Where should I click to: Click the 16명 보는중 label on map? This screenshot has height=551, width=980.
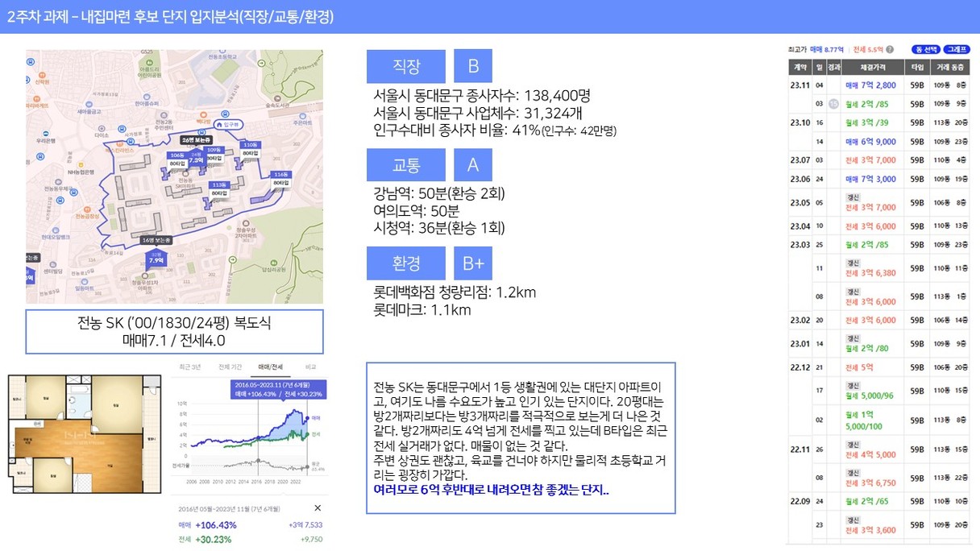click(158, 240)
